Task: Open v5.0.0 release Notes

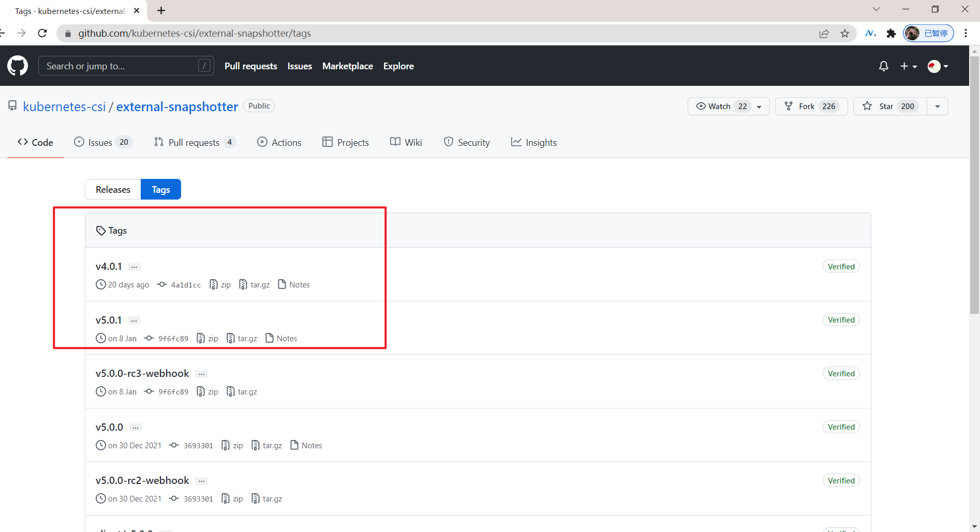Action: [x=306, y=446]
